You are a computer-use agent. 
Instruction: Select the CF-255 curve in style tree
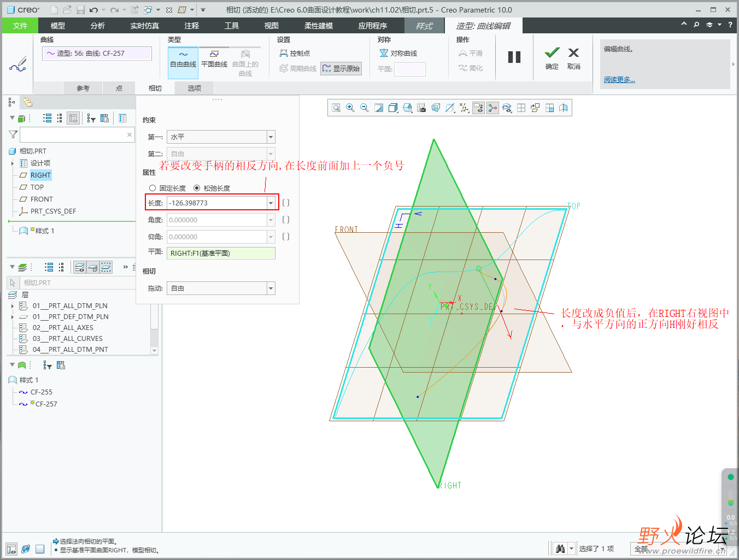[x=42, y=392]
